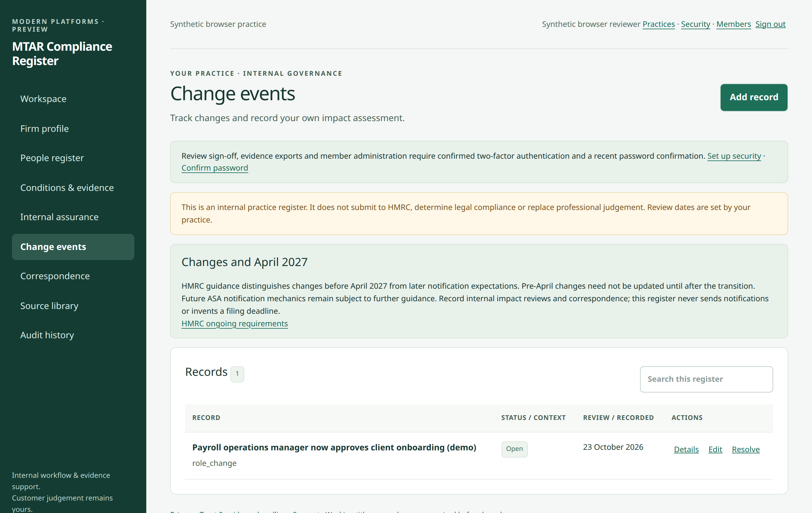Screen dimensions: 812x513
Task: Open Internal assurance section
Action: (73, 217)
